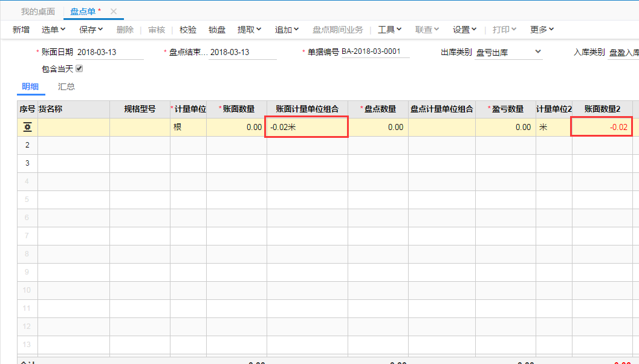Screen dimensions: 639x364
Task: Click the 盘点结束 date field
Action: [242, 53]
